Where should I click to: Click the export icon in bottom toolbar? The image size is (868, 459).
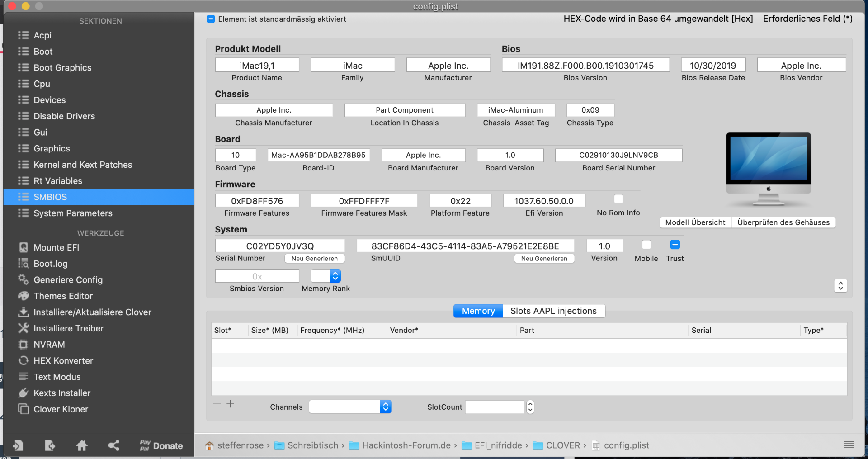[50, 446]
